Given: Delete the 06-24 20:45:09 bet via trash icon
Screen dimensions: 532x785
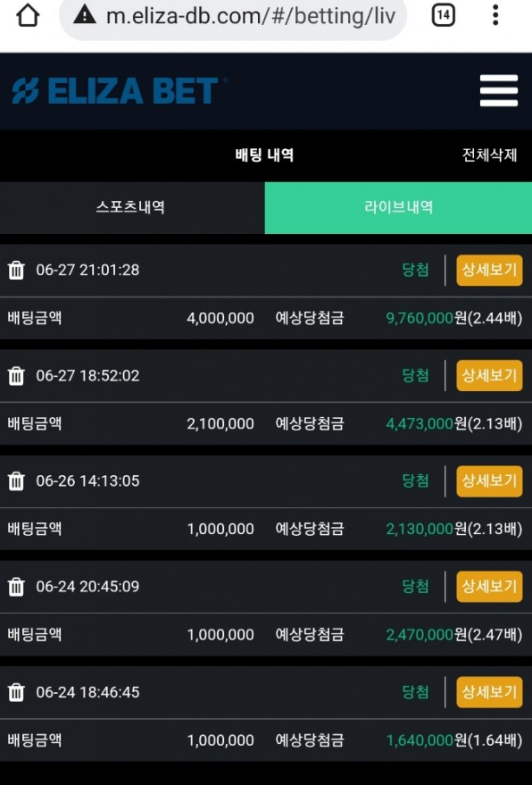Looking at the screenshot, I should click(x=16, y=586).
